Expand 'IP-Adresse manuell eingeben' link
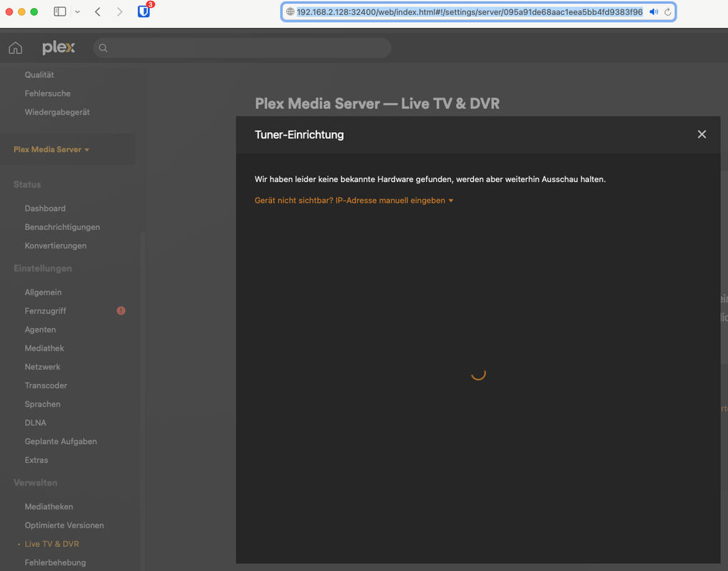This screenshot has height=571, width=728. [354, 201]
